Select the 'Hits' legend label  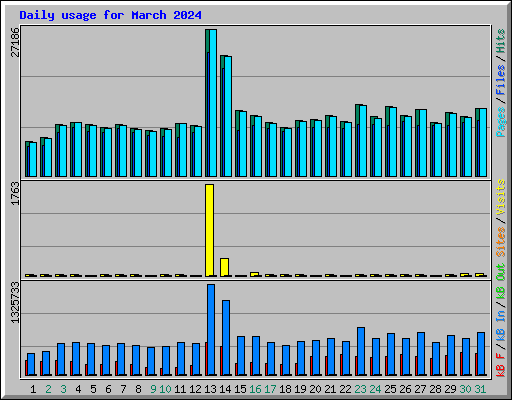(501, 41)
